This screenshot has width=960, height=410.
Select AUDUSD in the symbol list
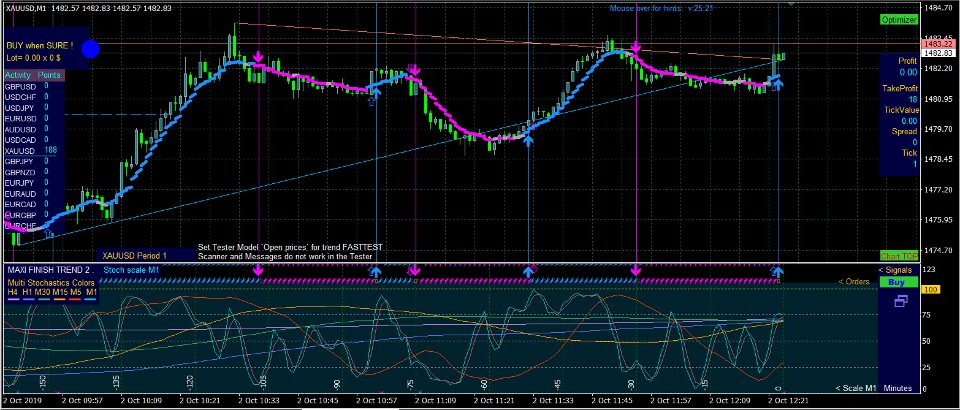(x=20, y=129)
